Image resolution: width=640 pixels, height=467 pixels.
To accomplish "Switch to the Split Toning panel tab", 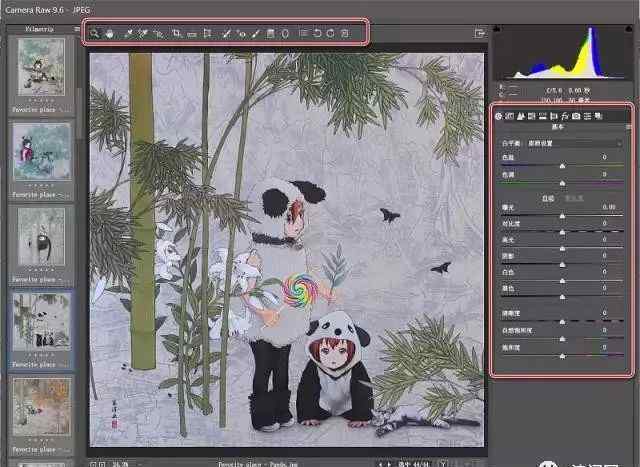I will [x=542, y=116].
